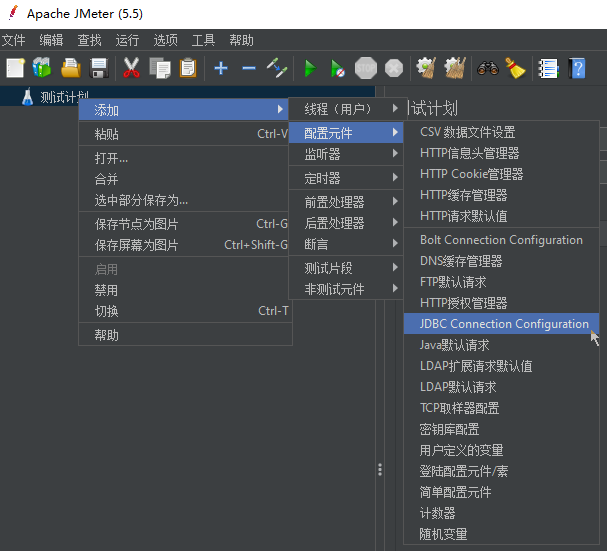Select JDBC Connection Configuration

pyautogui.click(x=501, y=323)
